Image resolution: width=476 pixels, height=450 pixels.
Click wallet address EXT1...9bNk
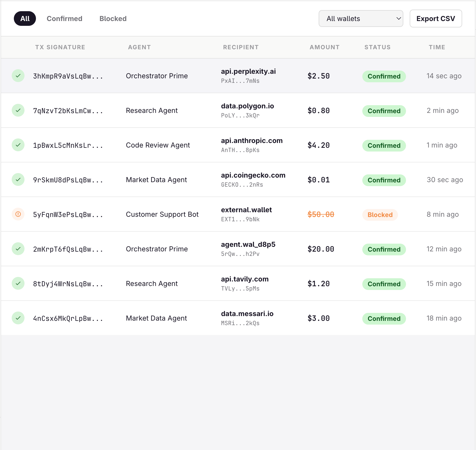point(240,219)
